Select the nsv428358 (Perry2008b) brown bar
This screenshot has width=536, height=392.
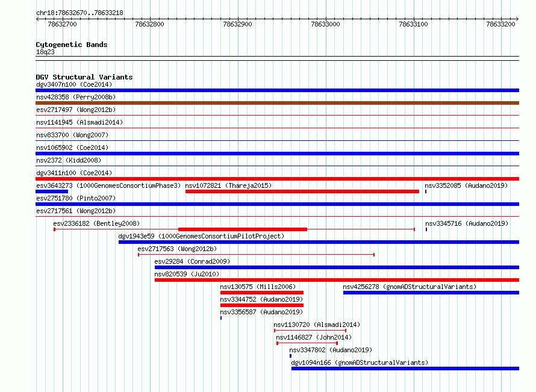(277, 103)
